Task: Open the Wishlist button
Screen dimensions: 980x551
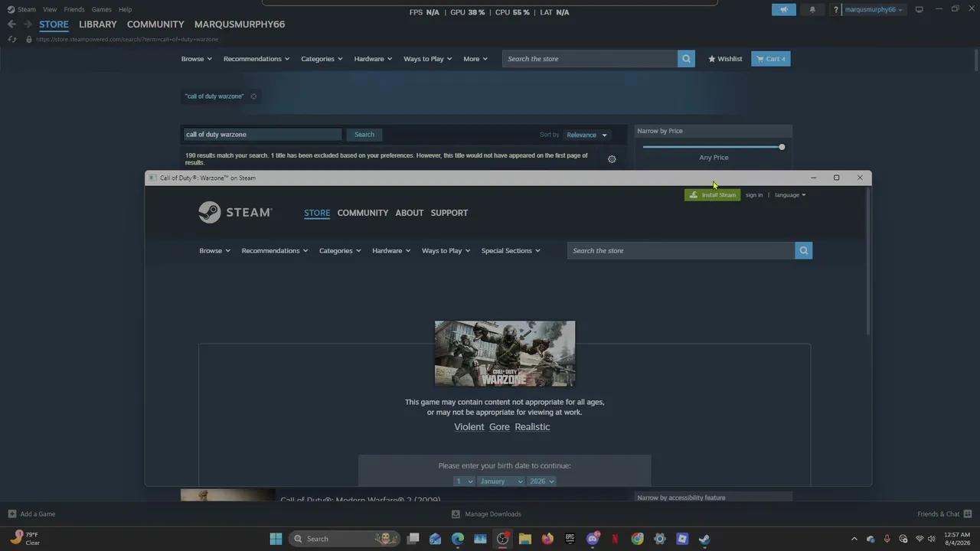Action: pyautogui.click(x=725, y=59)
